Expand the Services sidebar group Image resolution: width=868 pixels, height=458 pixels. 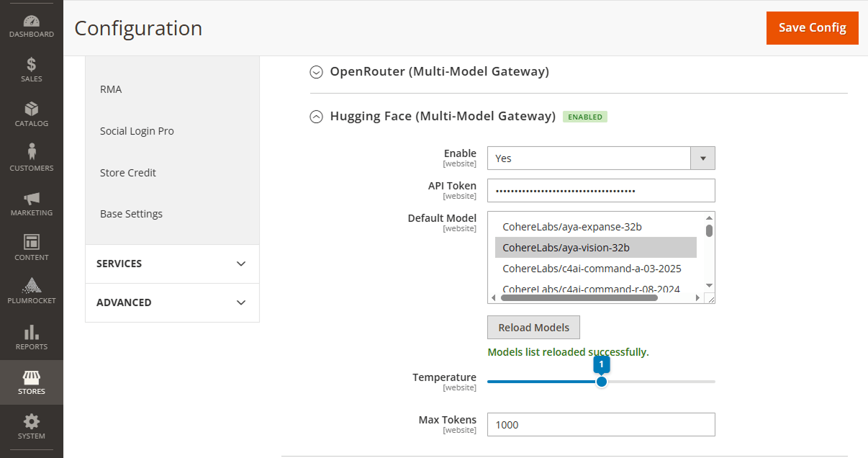172,264
